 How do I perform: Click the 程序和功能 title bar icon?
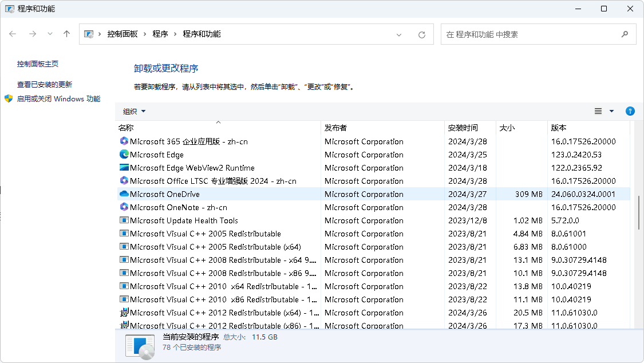coord(9,9)
